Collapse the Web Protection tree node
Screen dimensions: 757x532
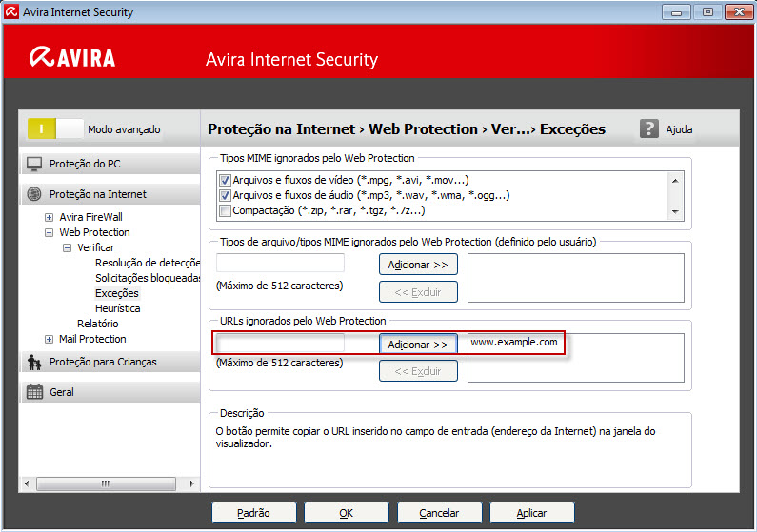[49, 232]
